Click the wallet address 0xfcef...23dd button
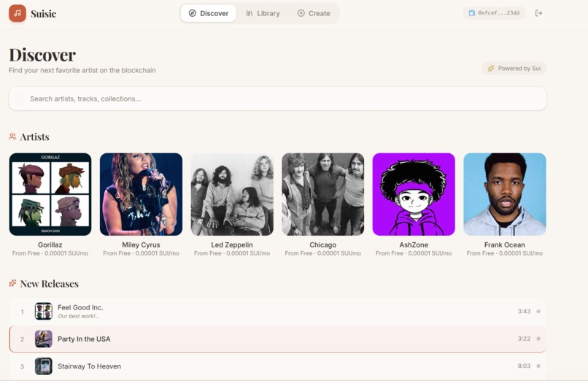The height and width of the screenshot is (381, 588). (x=494, y=12)
